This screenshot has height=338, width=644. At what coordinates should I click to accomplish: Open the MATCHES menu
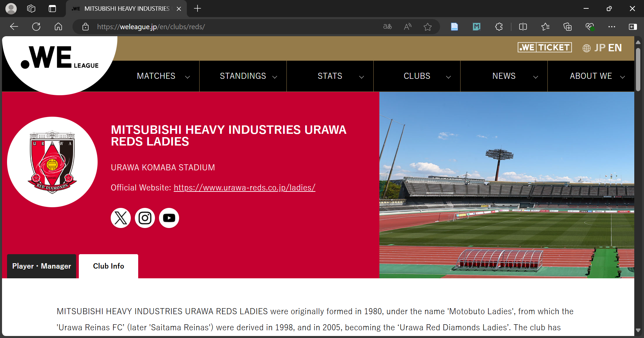(156, 76)
